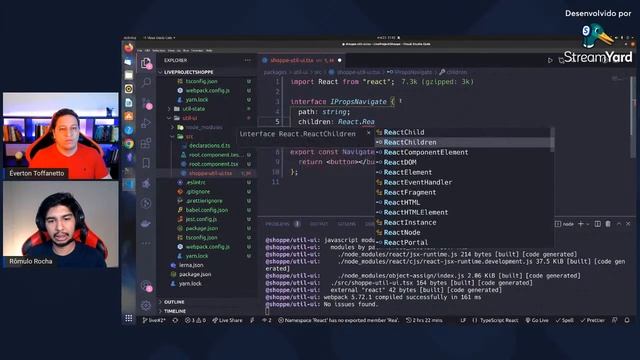
Task: Open Firefox from the Ubuntu dock
Action: (x=129, y=48)
